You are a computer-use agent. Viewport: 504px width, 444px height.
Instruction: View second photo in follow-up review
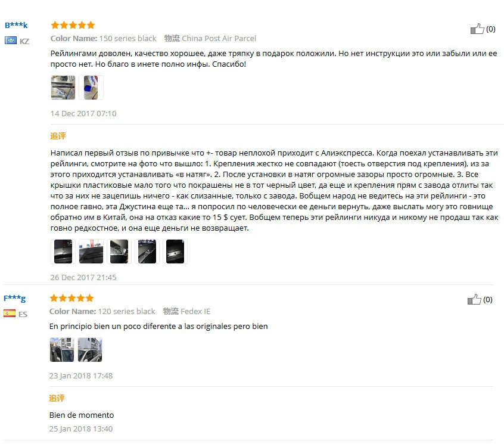91,252
